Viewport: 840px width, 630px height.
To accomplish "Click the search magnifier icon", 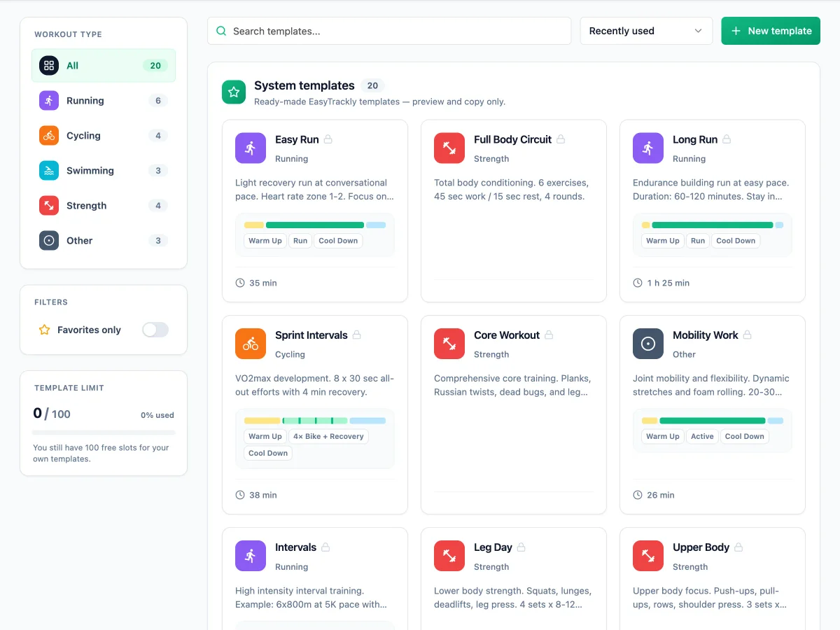I will point(221,31).
